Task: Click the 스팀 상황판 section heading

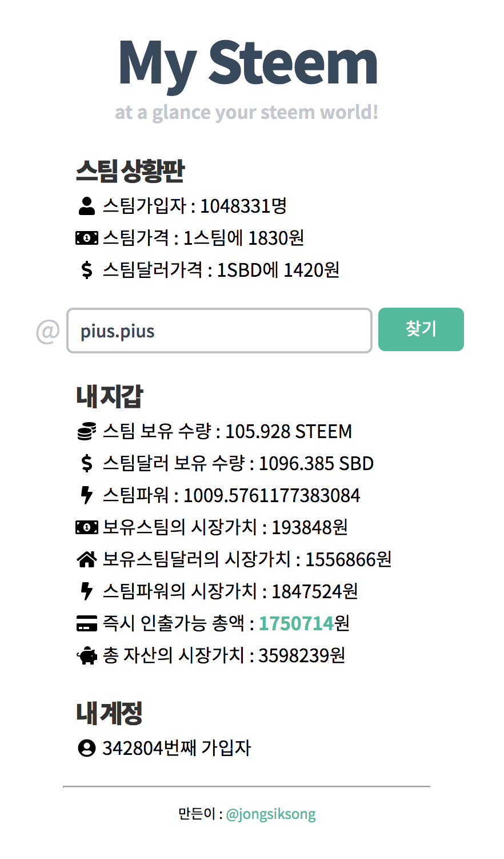Action: point(130,171)
